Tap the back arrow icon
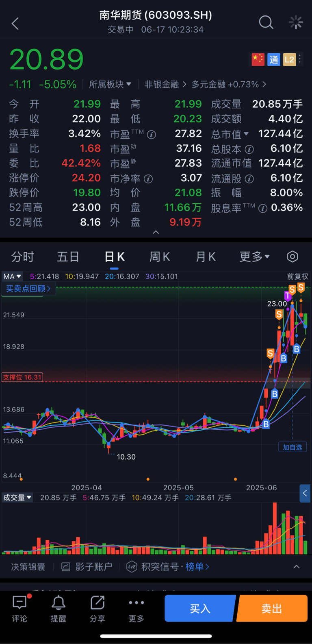The width and height of the screenshot is (312, 644). point(15,23)
